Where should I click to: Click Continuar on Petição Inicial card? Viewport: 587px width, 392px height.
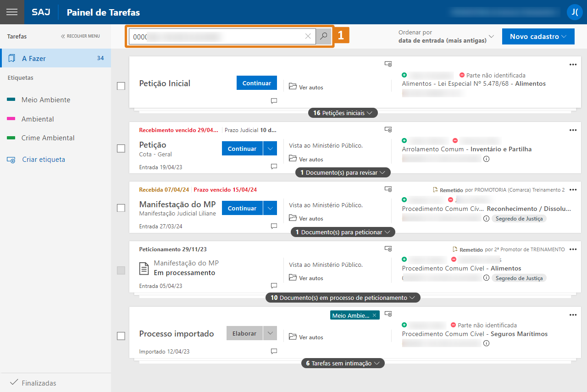coord(257,83)
